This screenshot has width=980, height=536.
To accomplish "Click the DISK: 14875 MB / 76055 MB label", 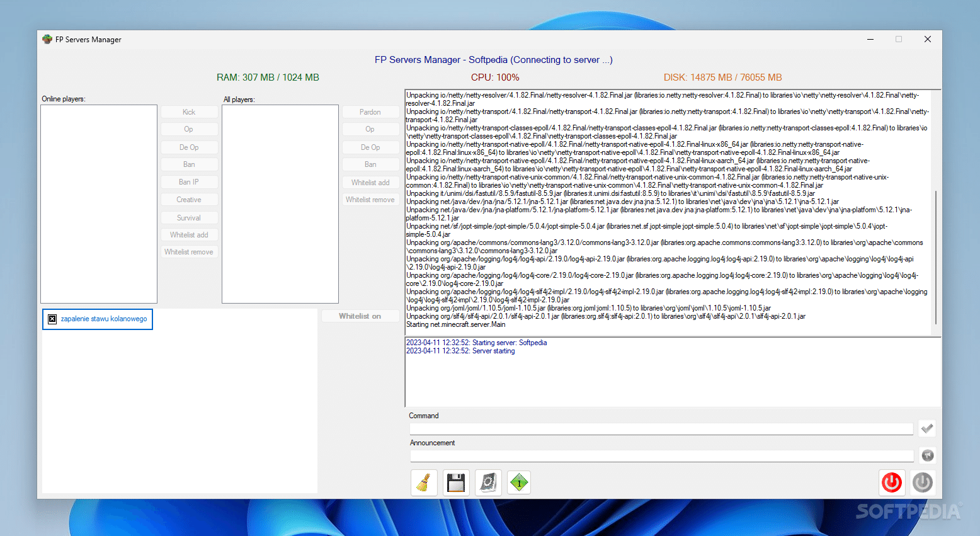I will [722, 77].
